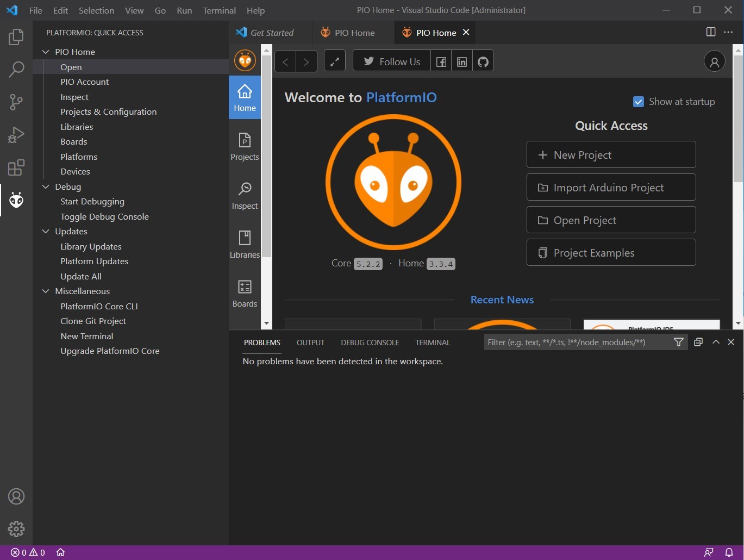Open the Source Control view

pos(16,102)
